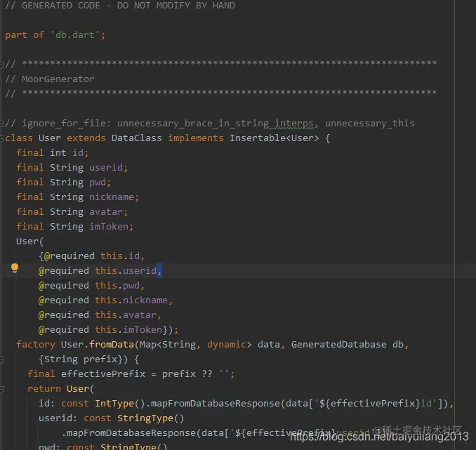Viewport: 476px width, 450px height.
Task: Click the 'User(' constructor name
Action: point(29,241)
